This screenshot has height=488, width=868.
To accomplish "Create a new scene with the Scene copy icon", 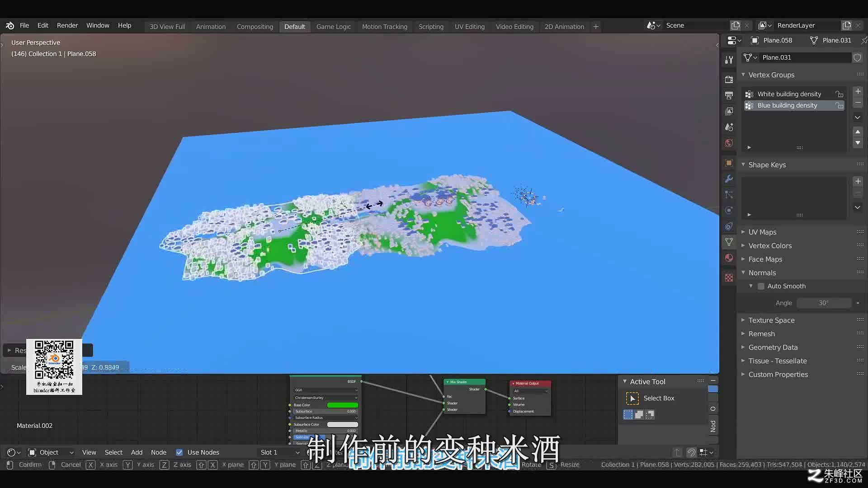I will (x=736, y=26).
